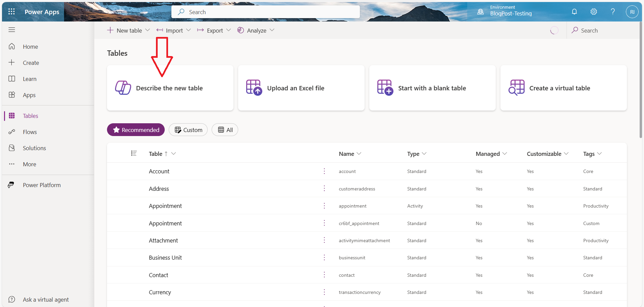Open notifications bell icon
This screenshot has width=644, height=307.
(574, 12)
